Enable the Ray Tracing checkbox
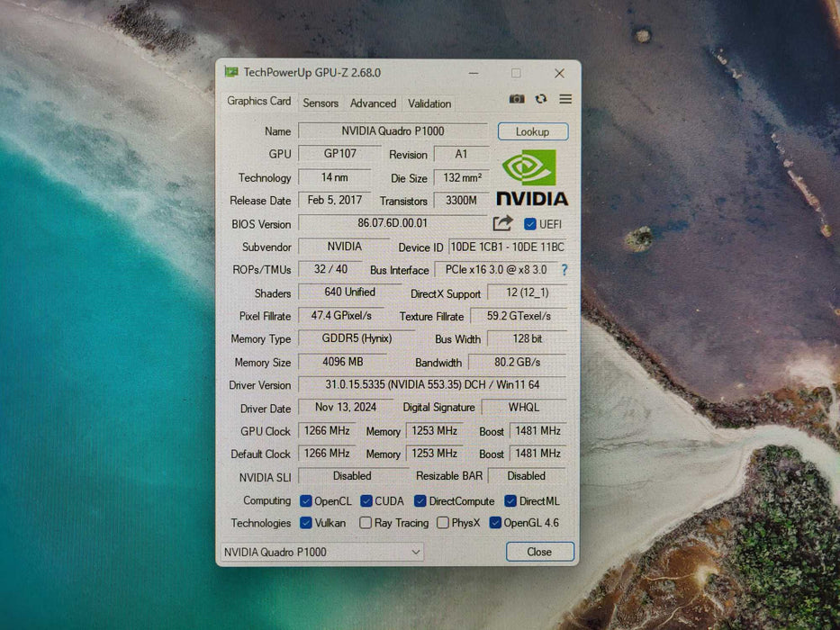840x630 pixels. coord(366,523)
